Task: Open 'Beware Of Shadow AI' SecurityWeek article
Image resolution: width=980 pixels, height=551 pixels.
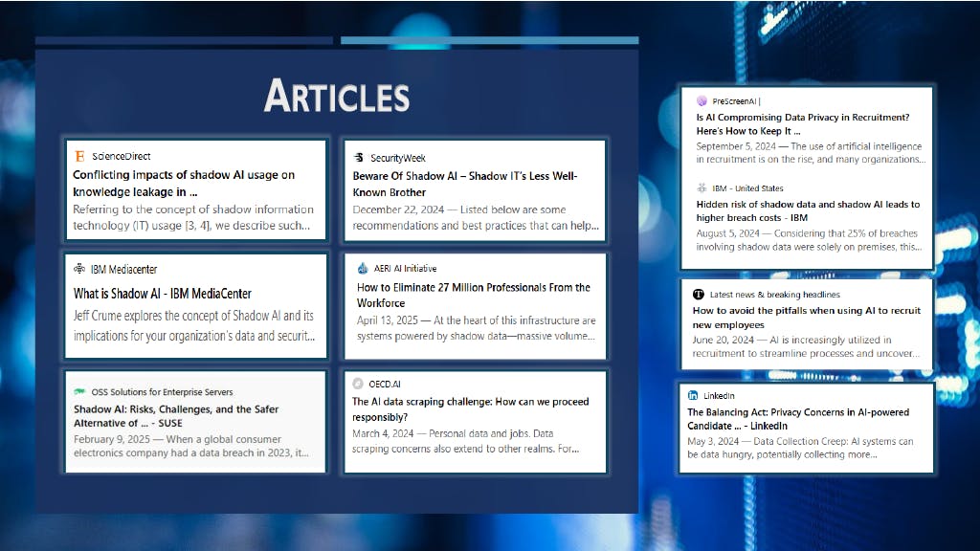Action: tap(465, 184)
